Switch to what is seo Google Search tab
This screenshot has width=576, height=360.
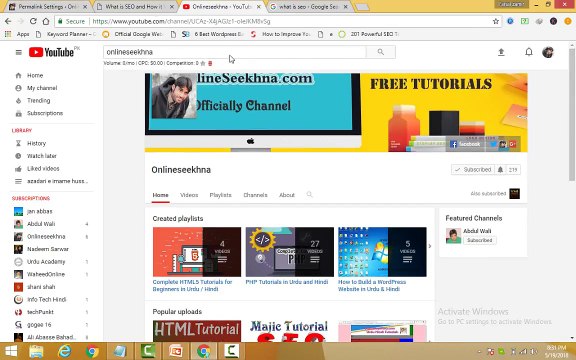click(x=309, y=7)
